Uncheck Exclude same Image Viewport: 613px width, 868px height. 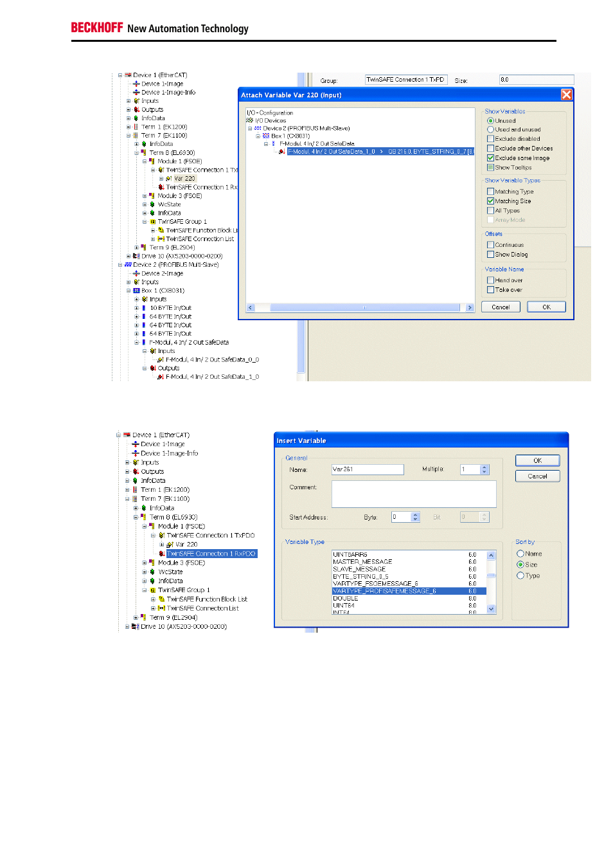[490, 158]
